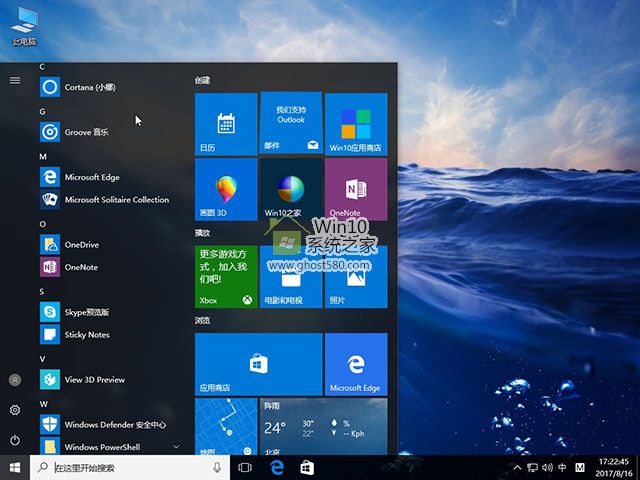
Task: Activate the microphone in search box
Action: coord(217,468)
